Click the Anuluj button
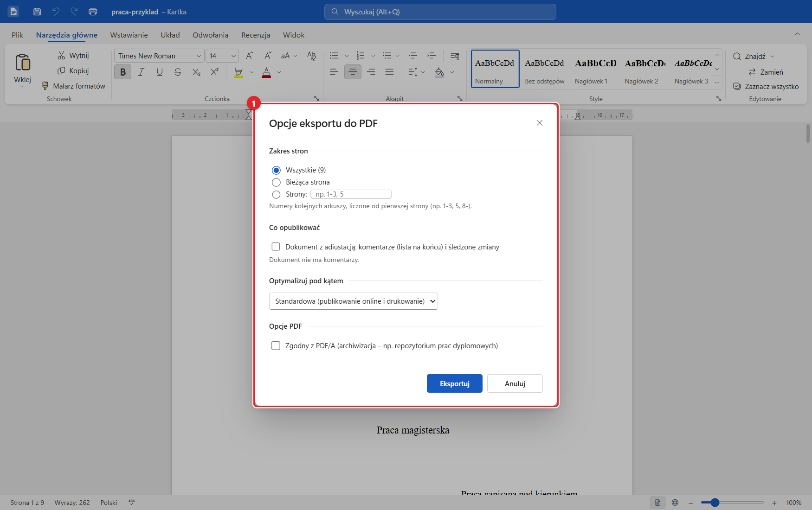This screenshot has height=510, width=812. [x=515, y=383]
